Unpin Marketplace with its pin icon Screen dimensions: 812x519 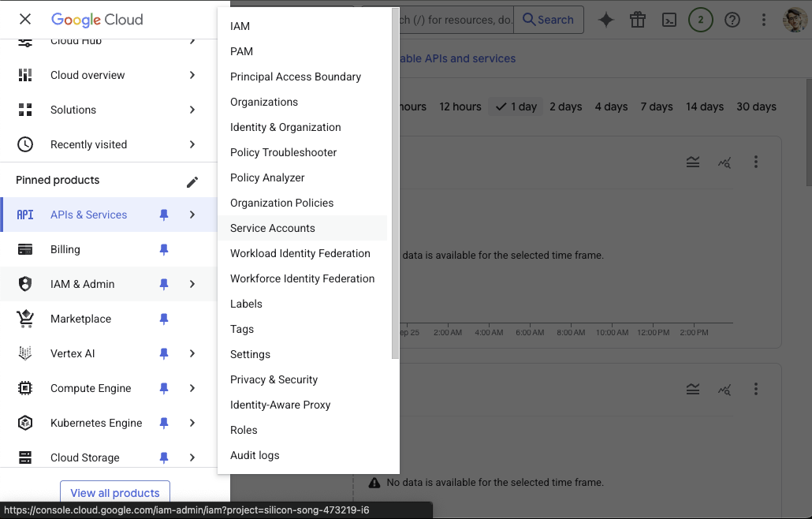pyautogui.click(x=164, y=319)
